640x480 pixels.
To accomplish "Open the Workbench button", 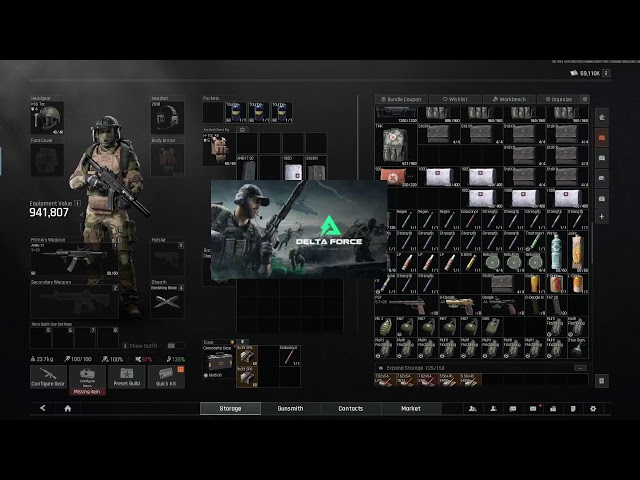I will point(509,99).
